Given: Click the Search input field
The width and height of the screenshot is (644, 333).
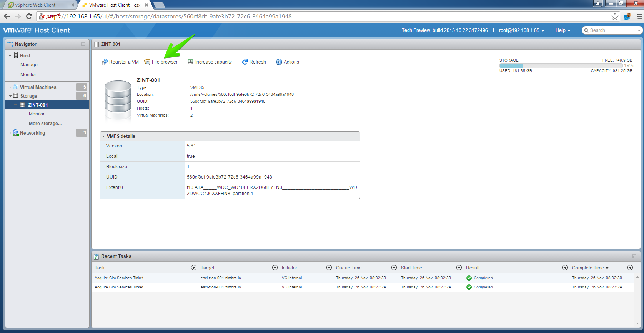Looking at the screenshot, I should (x=612, y=30).
